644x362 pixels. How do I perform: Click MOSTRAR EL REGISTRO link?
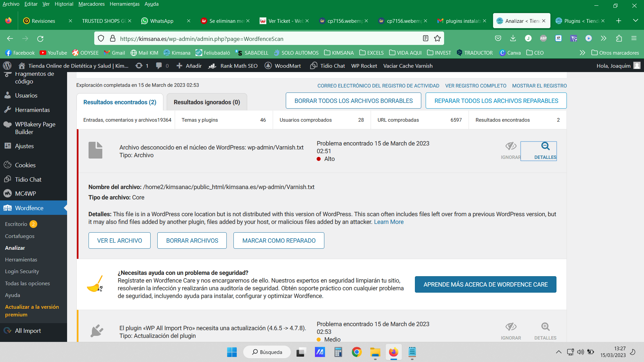(x=539, y=86)
